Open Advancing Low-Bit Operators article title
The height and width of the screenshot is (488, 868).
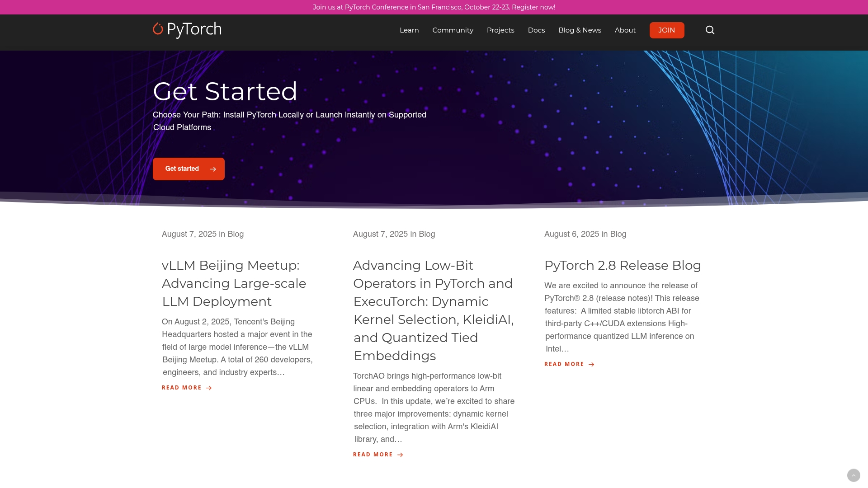434,310
